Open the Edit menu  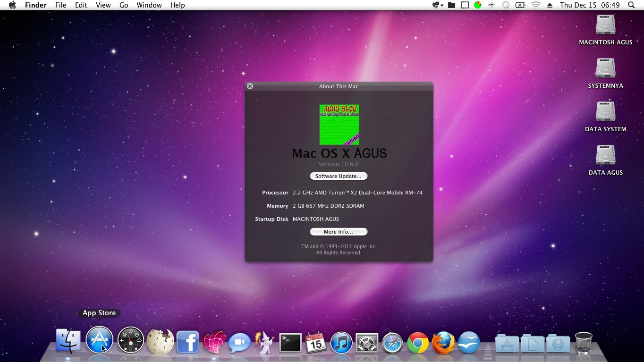click(x=81, y=5)
